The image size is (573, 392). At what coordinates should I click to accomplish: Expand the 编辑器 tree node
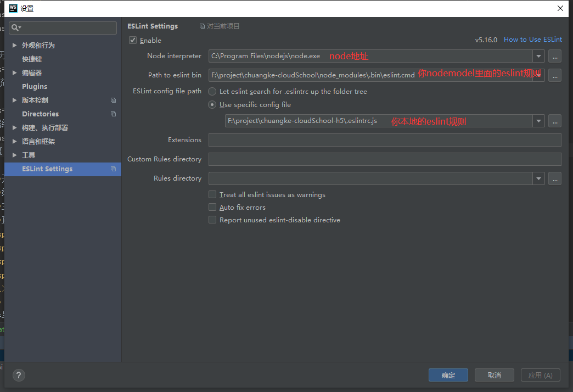point(15,73)
